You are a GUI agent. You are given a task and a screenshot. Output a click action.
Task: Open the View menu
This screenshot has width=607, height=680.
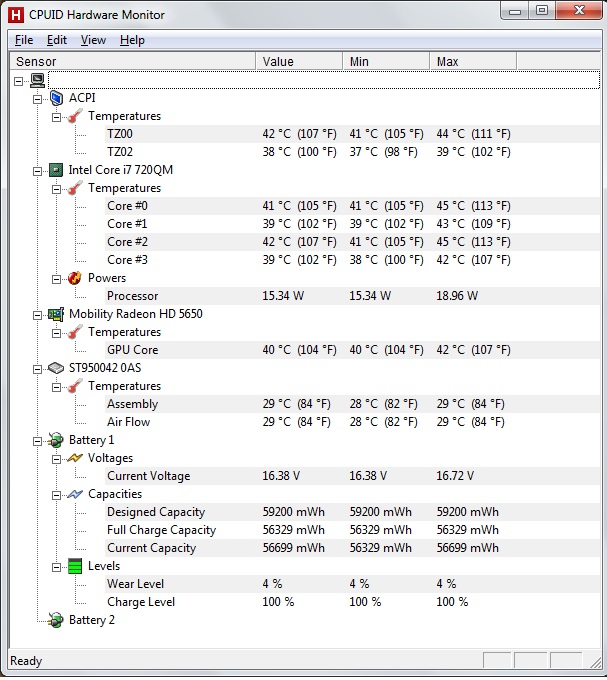click(93, 40)
